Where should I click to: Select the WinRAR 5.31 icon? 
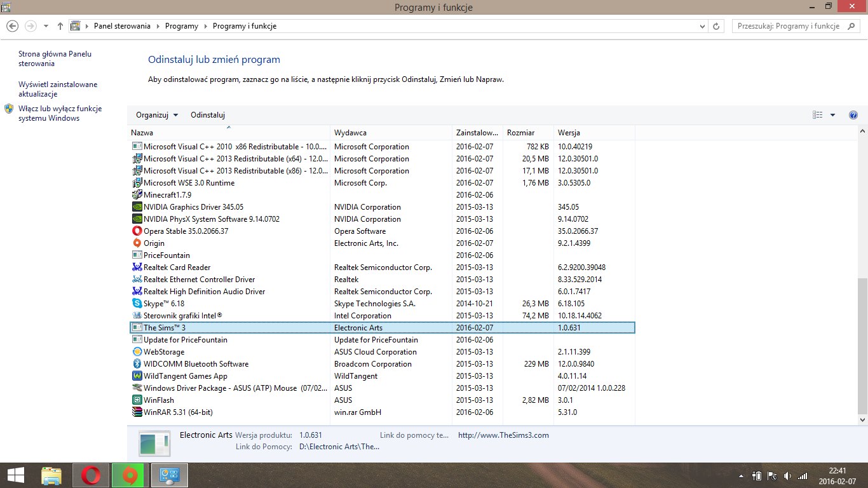pos(137,412)
